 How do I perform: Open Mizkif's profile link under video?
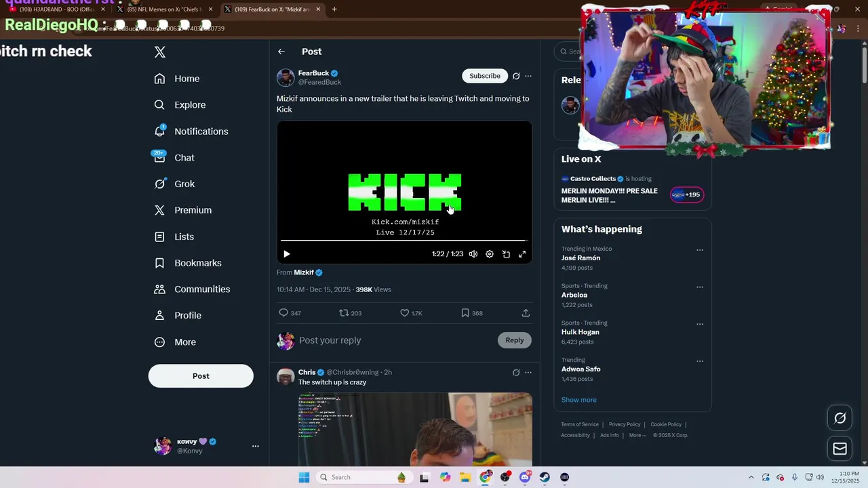pos(304,272)
